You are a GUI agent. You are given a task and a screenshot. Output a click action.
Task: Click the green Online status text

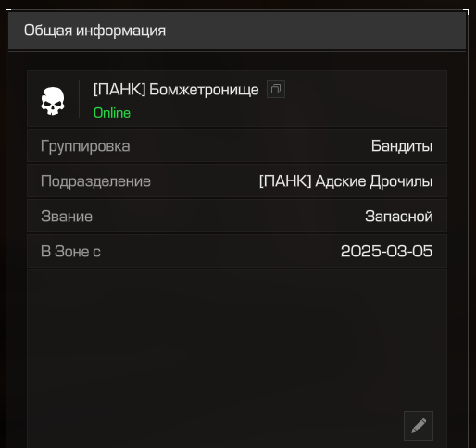[112, 113]
